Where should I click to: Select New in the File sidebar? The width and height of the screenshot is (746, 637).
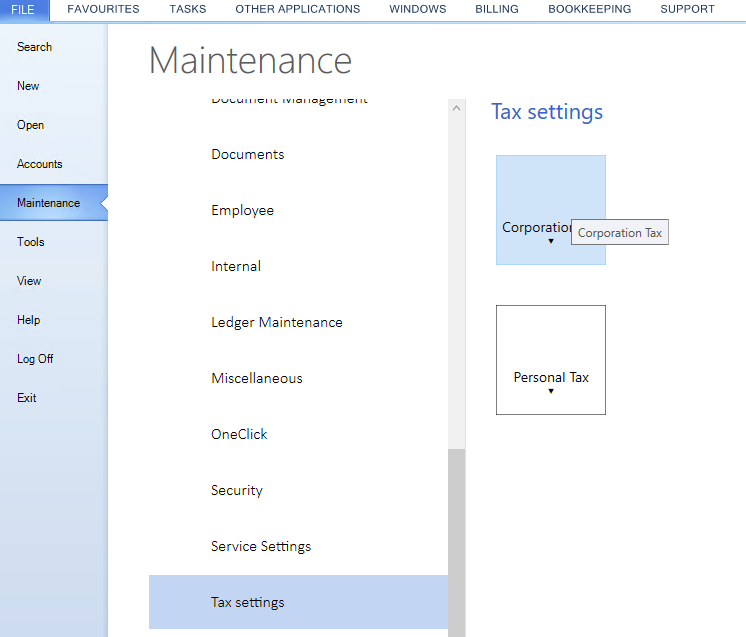(x=54, y=86)
